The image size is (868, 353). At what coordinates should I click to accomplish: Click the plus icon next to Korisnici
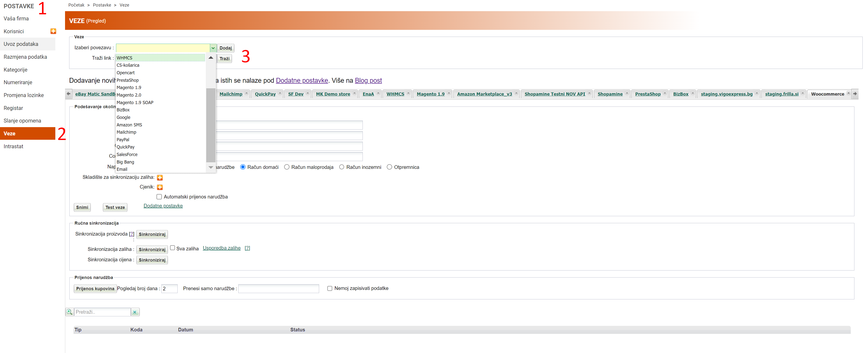pos(53,31)
